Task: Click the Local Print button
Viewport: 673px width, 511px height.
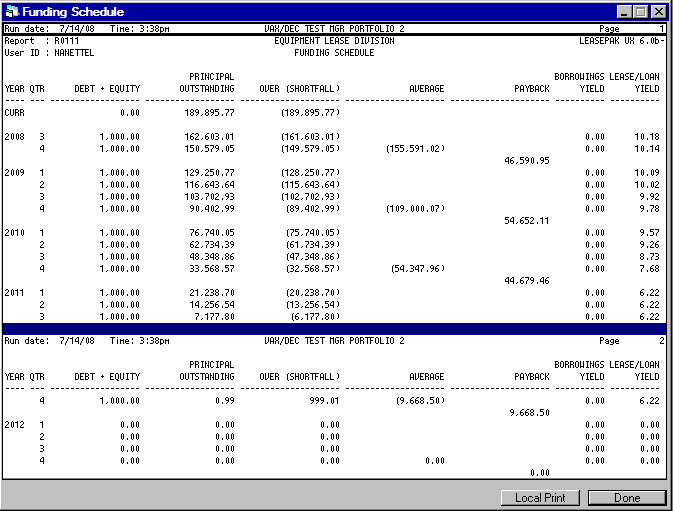Action: click(x=540, y=498)
